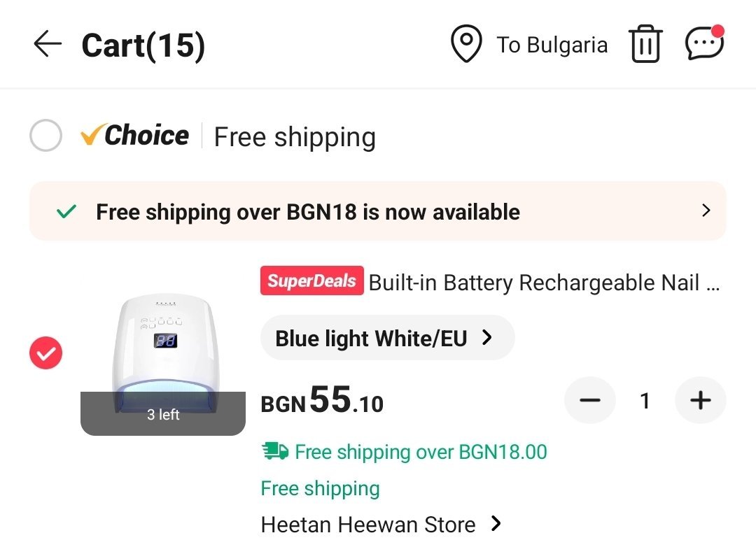Viewport: 756px width, 554px height.
Task: Tap the green shipping truck icon
Action: click(x=274, y=451)
